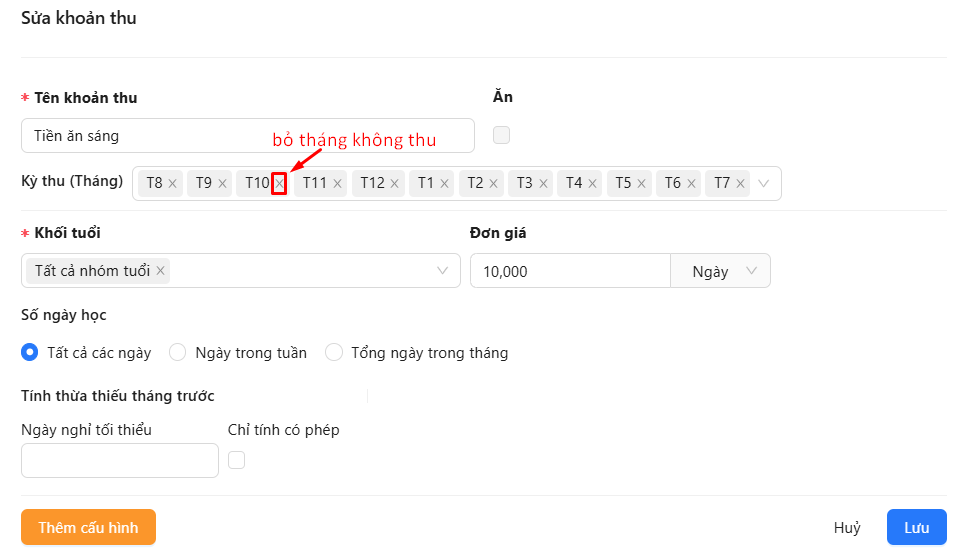Screen dimensions: 960x552
Task: Click 'Huỷ' to cancel
Action: click(x=847, y=528)
